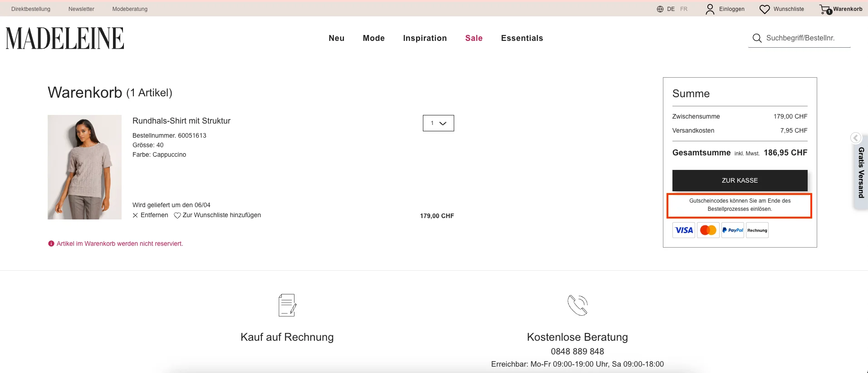Click the Kauf auf Rechnung heading
This screenshot has height=373, width=868.
coord(287,337)
